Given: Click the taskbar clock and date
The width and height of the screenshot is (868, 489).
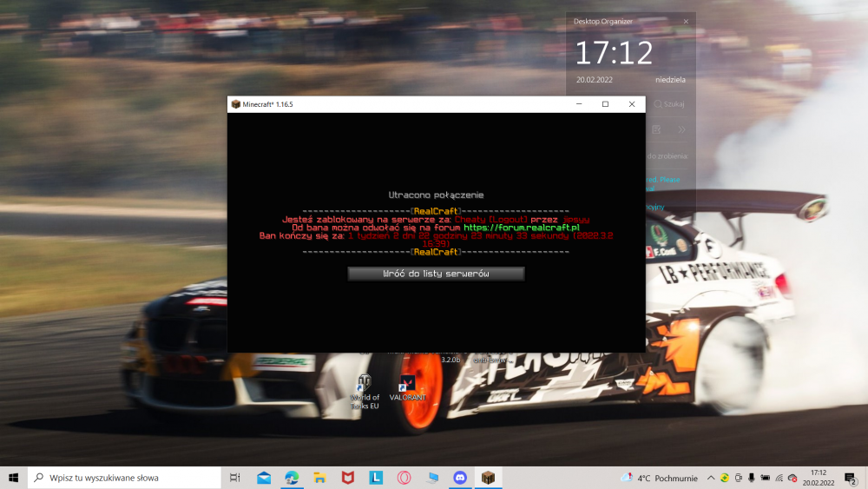Looking at the screenshot, I should tap(818, 478).
